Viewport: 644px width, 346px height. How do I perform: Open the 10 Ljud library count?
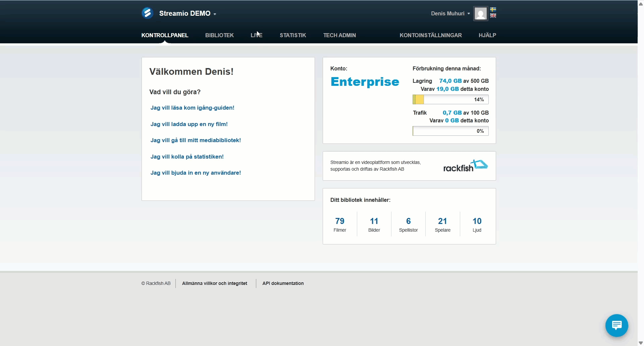coord(477,224)
